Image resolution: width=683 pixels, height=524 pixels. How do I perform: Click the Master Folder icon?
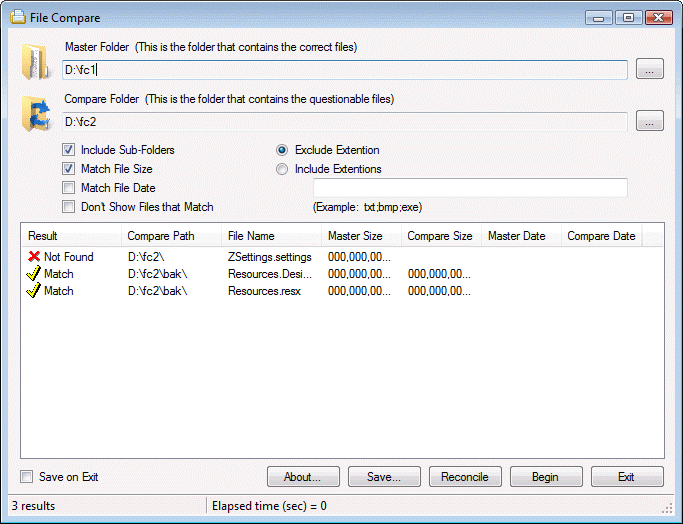pyautogui.click(x=35, y=62)
